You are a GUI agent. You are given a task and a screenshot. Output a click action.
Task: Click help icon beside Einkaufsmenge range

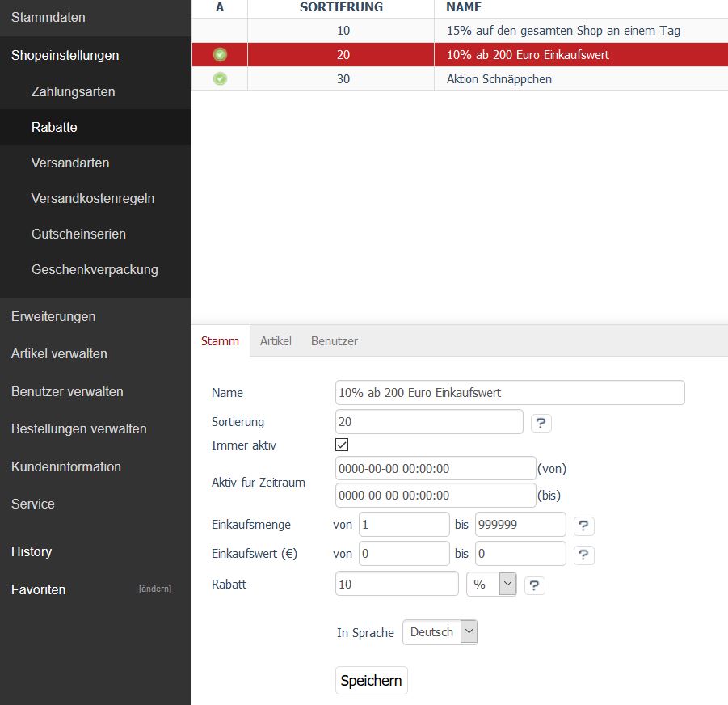click(x=583, y=526)
